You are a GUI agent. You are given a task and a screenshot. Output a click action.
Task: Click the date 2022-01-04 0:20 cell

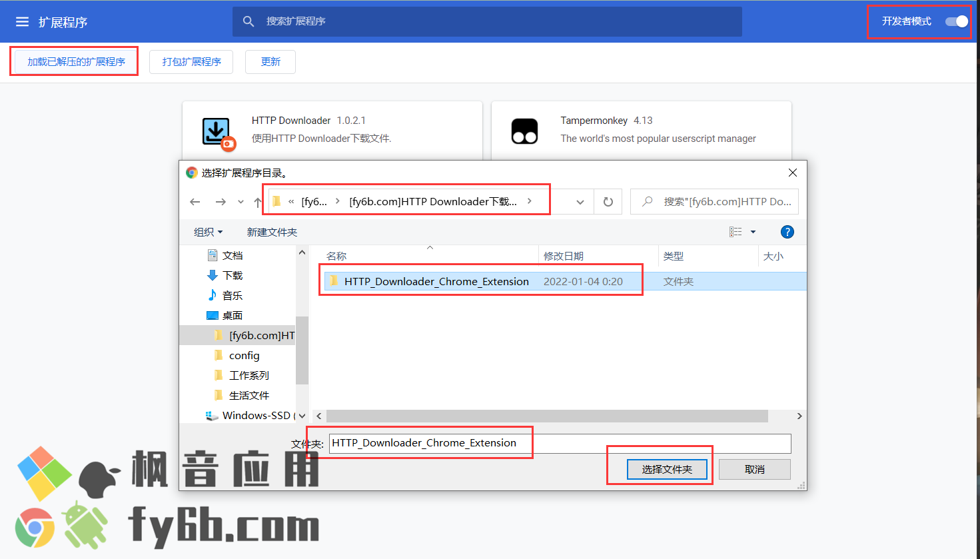583,282
